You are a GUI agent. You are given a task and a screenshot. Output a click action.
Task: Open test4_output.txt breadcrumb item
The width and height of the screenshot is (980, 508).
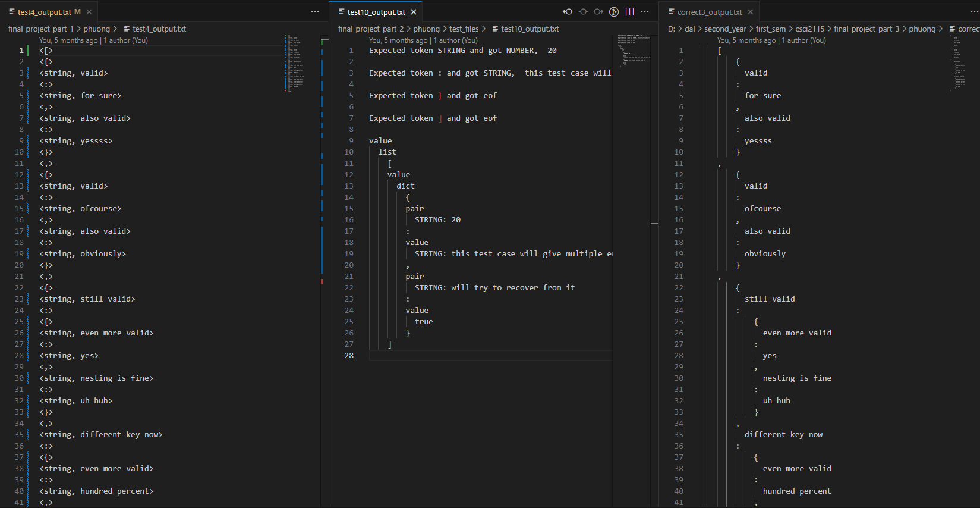[x=155, y=29]
